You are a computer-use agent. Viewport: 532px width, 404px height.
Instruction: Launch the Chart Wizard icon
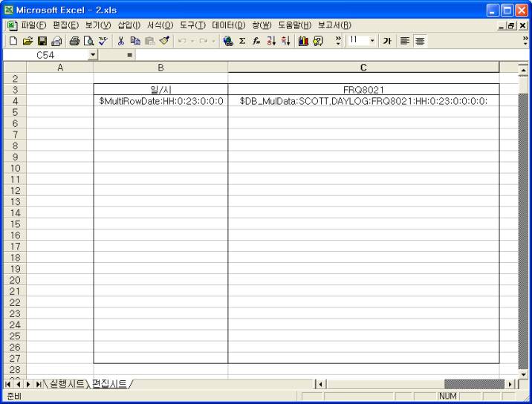(302, 40)
